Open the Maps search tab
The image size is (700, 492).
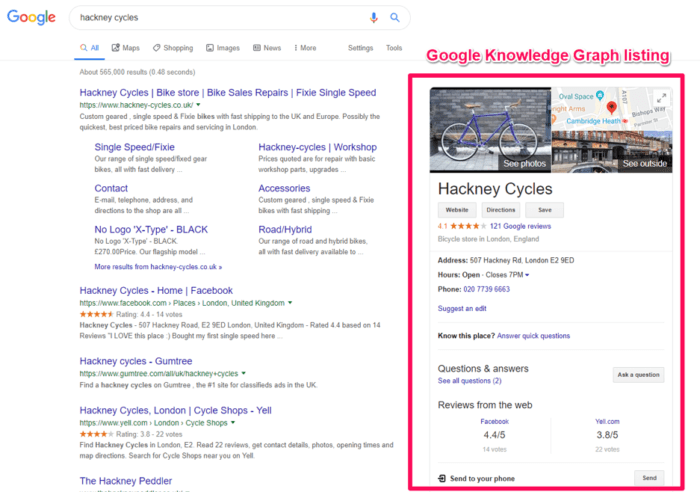[x=126, y=48]
